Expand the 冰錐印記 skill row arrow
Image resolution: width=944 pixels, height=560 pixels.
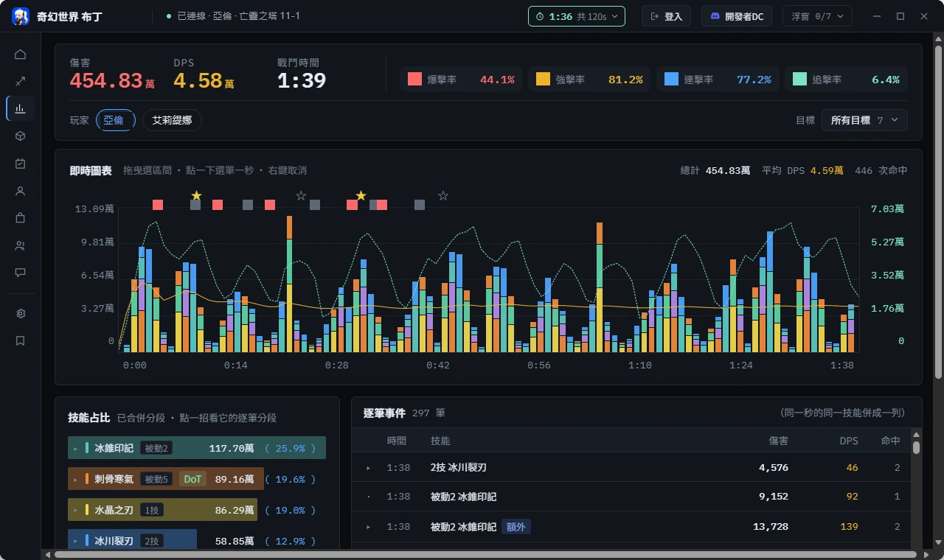[75, 448]
